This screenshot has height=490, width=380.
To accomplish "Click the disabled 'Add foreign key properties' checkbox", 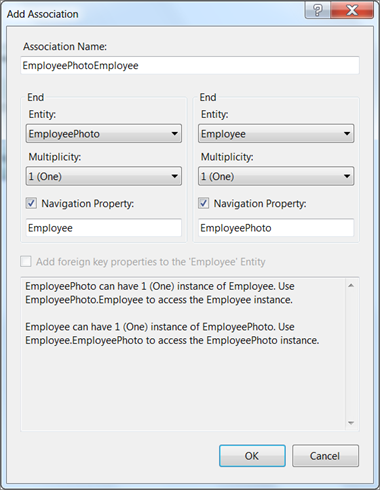I will point(26,262).
